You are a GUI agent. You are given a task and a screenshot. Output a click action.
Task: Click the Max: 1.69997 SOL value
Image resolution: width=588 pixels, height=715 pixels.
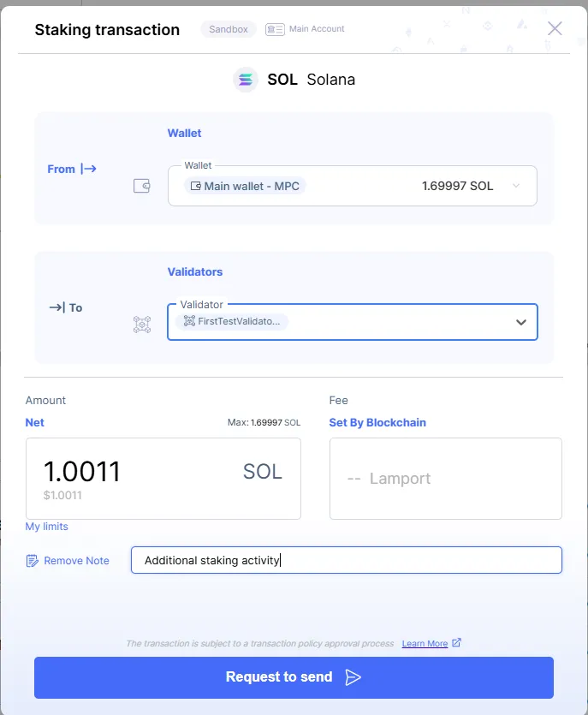pos(264,422)
